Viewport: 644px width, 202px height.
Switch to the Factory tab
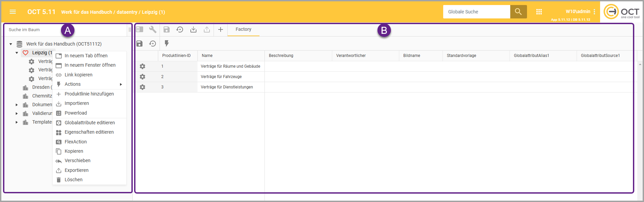[243, 29]
